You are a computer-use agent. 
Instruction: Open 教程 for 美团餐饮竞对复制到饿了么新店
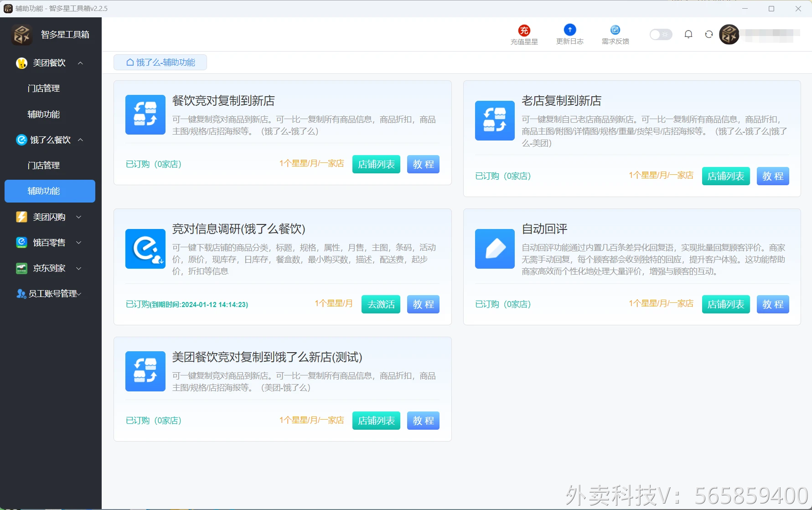point(423,421)
